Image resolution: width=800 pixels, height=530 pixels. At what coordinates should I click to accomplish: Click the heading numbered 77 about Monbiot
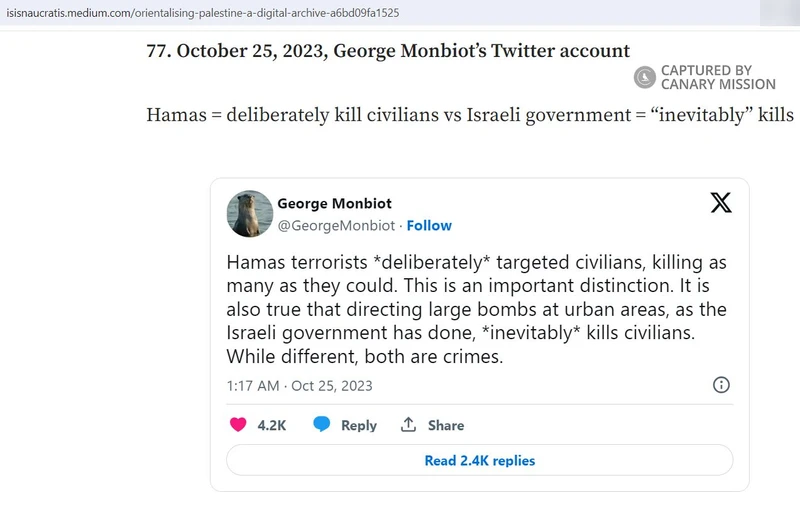388,51
